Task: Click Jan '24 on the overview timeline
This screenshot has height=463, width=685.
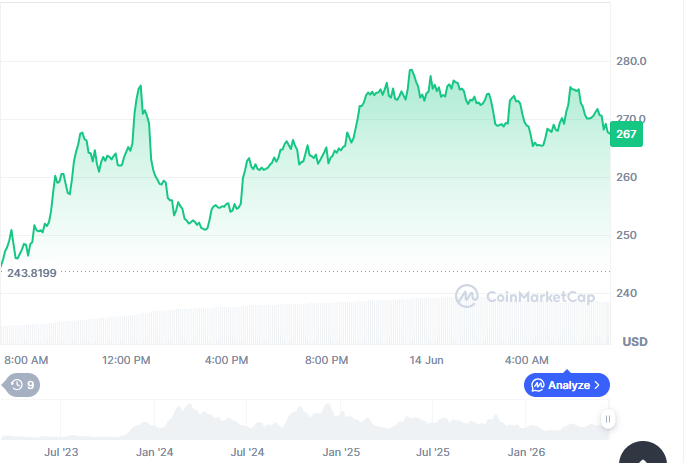Action: point(155,452)
